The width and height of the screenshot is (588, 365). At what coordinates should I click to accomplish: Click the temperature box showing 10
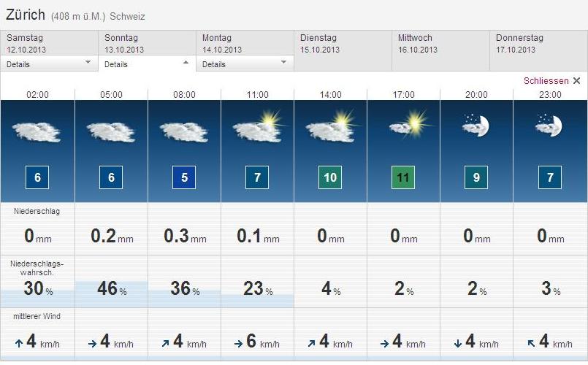click(x=330, y=177)
